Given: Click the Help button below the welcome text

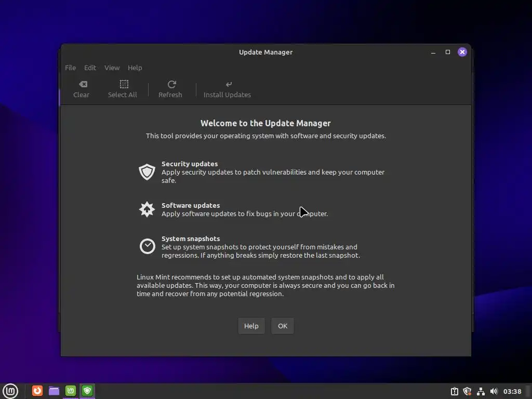Looking at the screenshot, I should pyautogui.click(x=251, y=326).
